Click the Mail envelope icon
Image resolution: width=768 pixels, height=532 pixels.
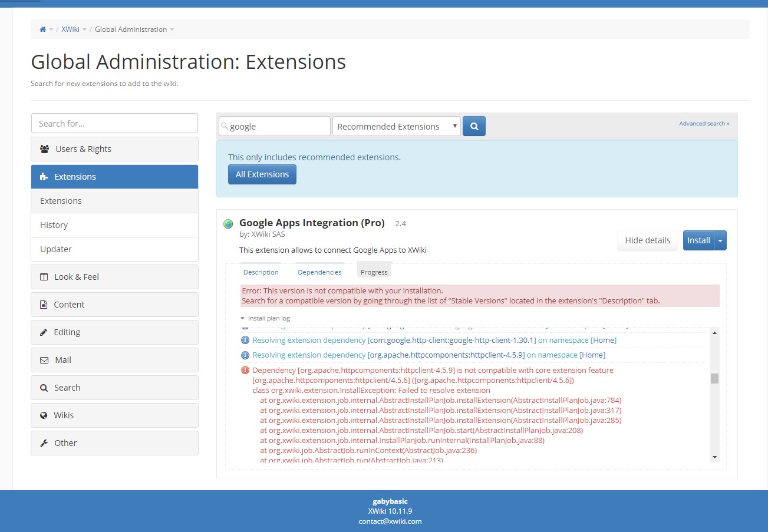(44, 360)
